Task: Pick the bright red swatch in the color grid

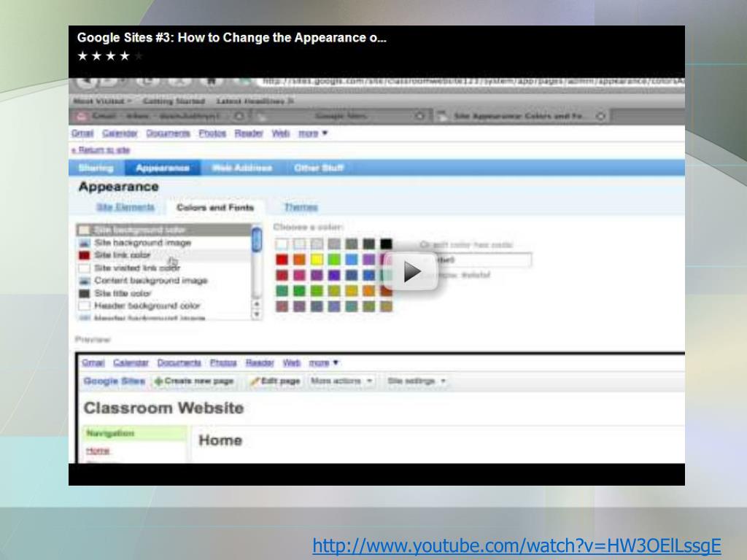Action: (282, 260)
